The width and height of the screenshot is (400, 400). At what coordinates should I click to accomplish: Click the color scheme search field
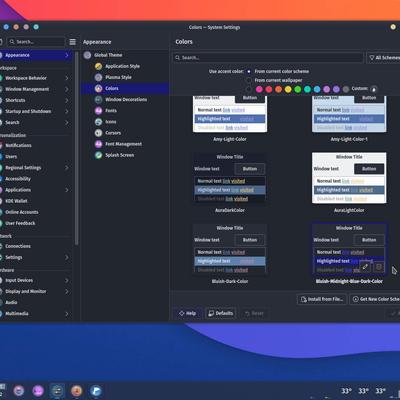[268, 58]
